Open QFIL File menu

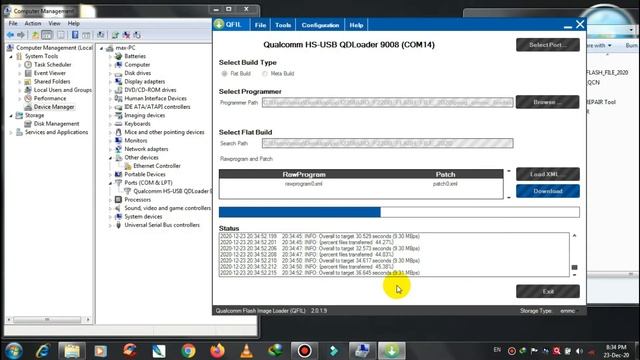point(260,25)
